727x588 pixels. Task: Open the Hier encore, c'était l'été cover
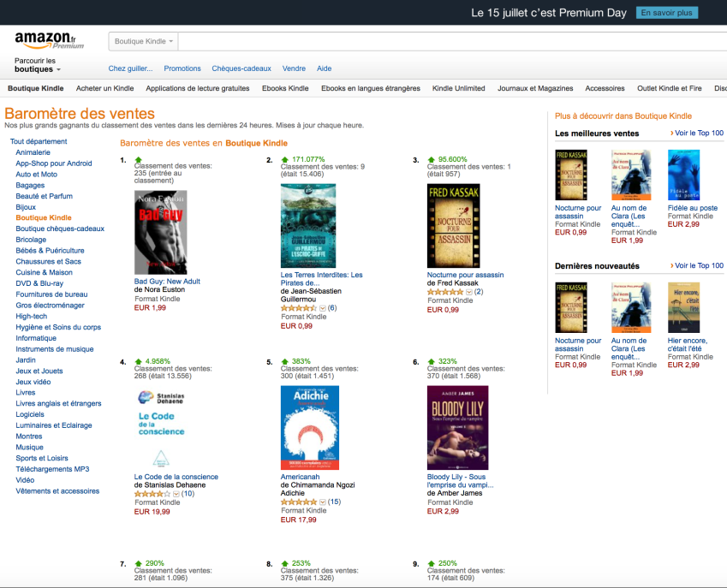click(x=683, y=307)
